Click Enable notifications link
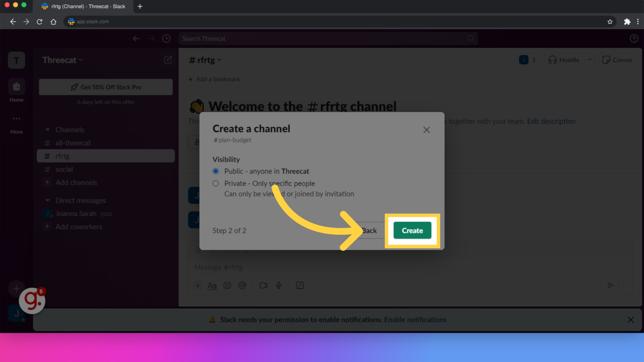644x362 pixels. click(415, 320)
